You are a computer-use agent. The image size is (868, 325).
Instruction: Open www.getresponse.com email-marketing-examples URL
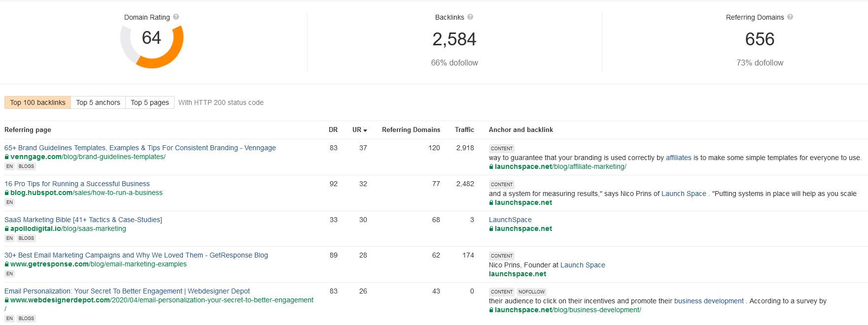point(99,264)
